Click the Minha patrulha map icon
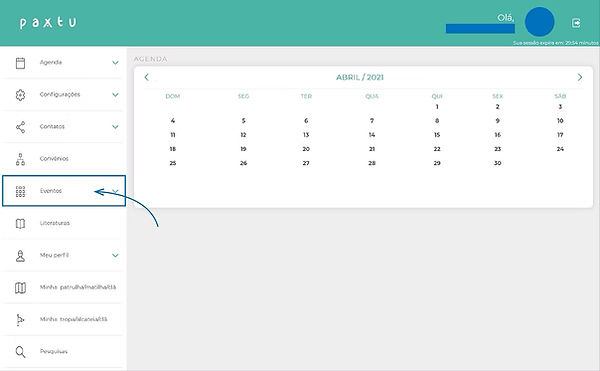 pos(20,288)
